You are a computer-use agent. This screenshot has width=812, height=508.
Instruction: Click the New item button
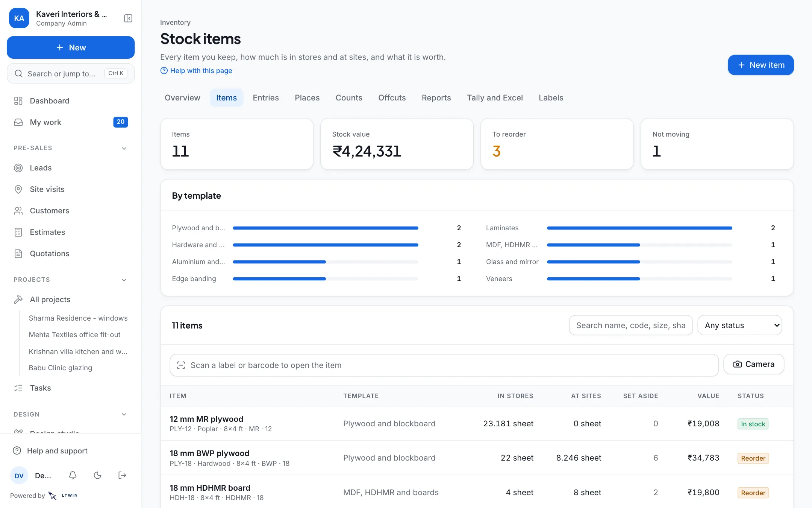click(761, 65)
